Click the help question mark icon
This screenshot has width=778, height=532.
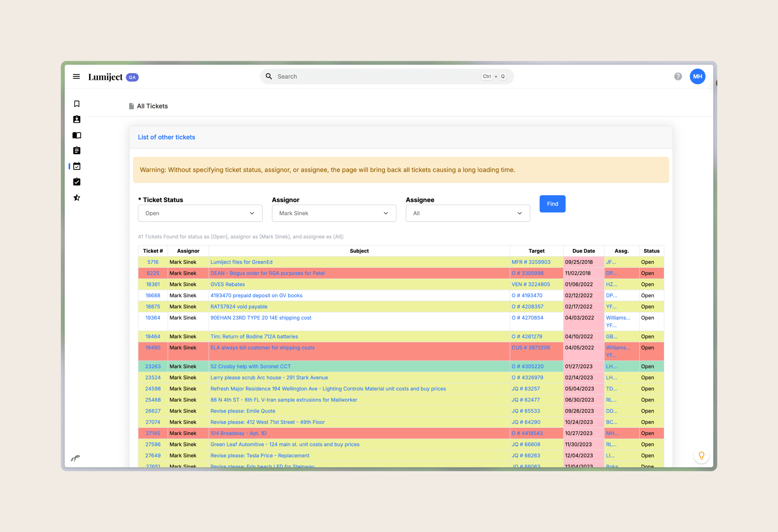(678, 77)
